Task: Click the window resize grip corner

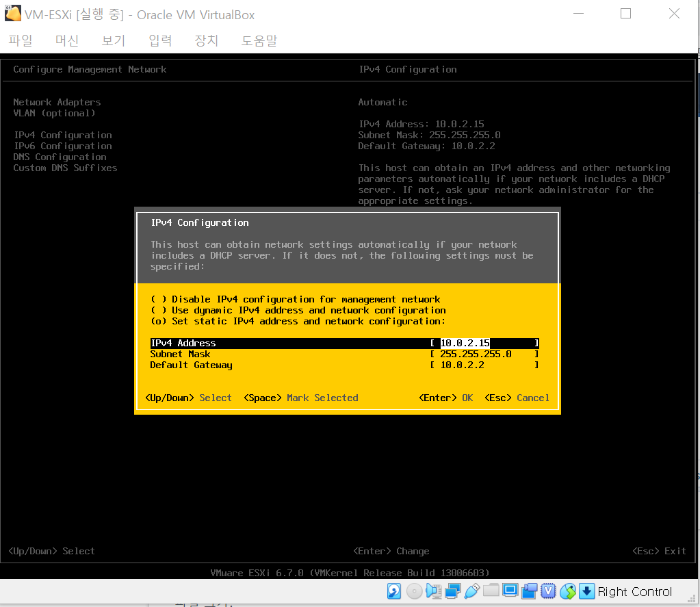Action: 692,599
